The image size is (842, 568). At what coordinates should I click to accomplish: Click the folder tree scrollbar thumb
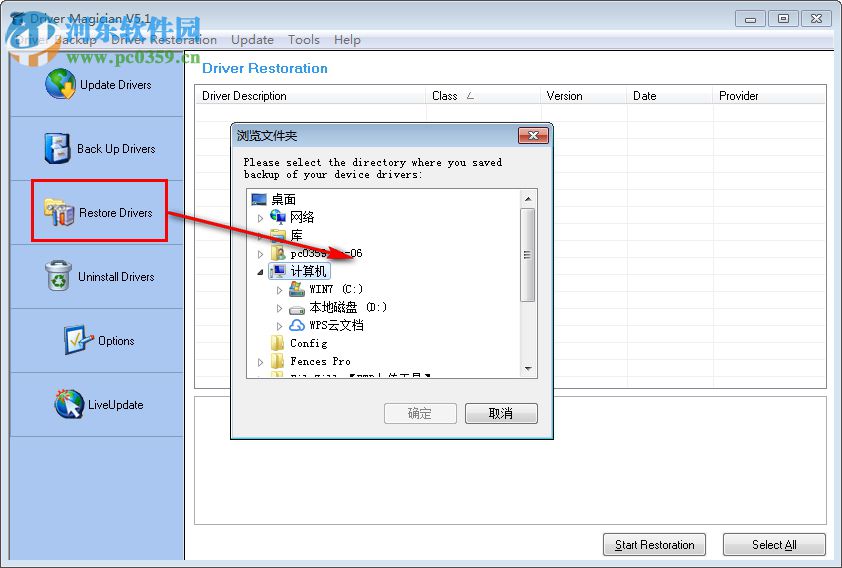528,254
